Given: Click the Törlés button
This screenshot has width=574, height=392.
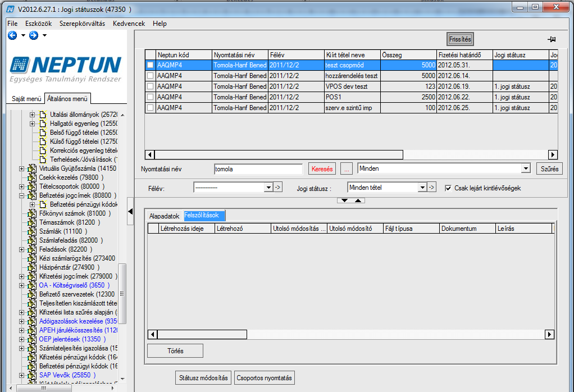Looking at the screenshot, I should [175, 350].
